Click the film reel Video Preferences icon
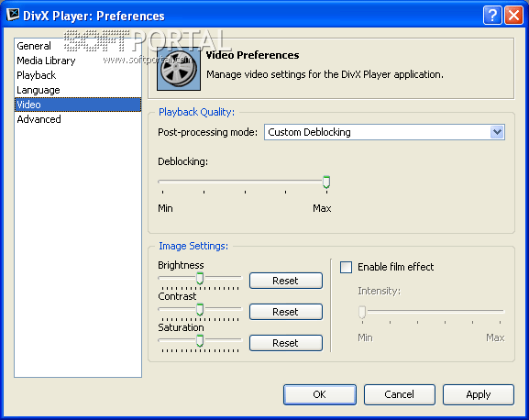The width and height of the screenshot is (529, 420). (x=179, y=69)
